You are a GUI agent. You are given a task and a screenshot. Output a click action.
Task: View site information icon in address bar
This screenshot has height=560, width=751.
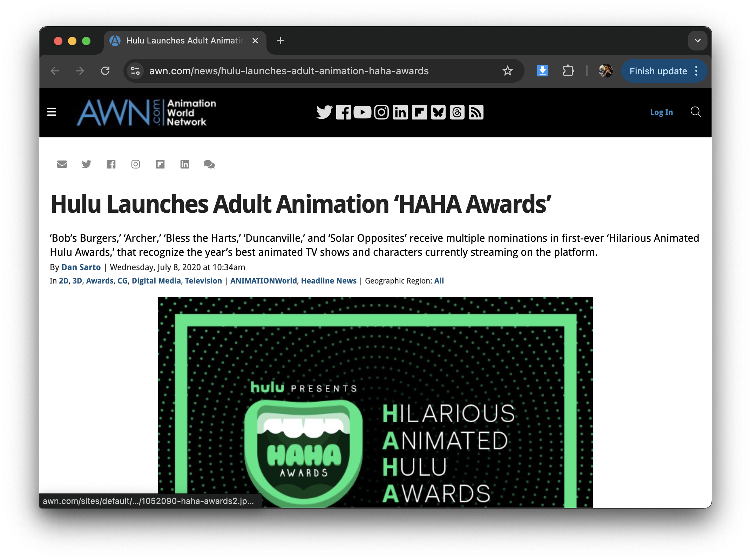coord(135,71)
